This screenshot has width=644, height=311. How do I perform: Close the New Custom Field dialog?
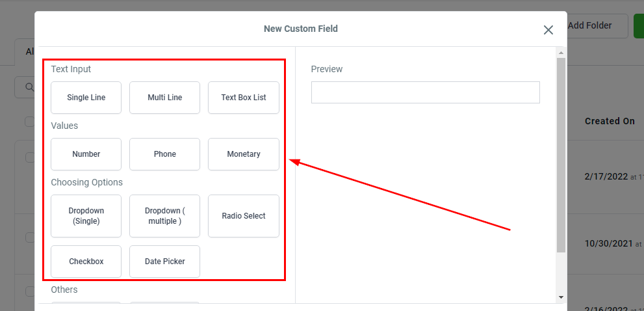548,30
